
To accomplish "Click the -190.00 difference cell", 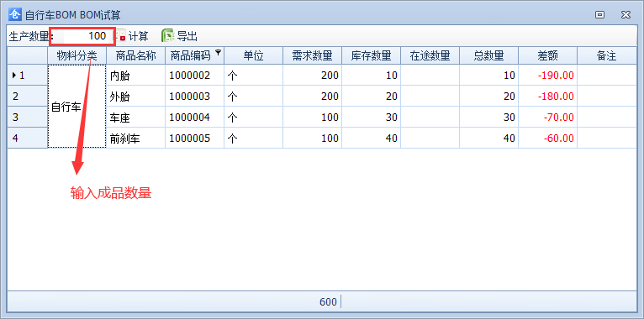I will click(548, 75).
